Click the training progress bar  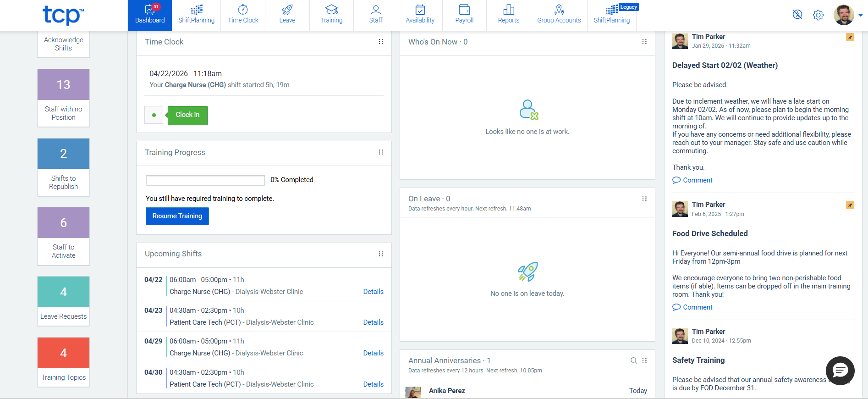click(205, 180)
